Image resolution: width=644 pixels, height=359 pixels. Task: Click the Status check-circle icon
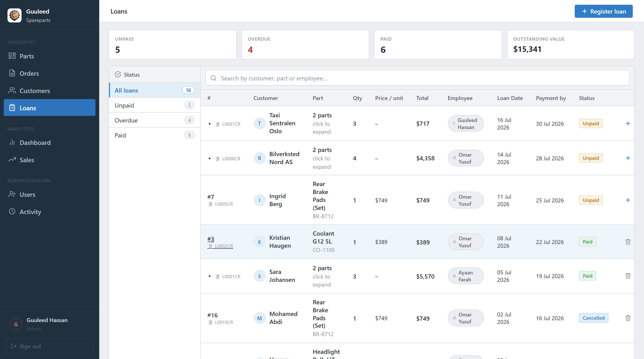(x=118, y=74)
